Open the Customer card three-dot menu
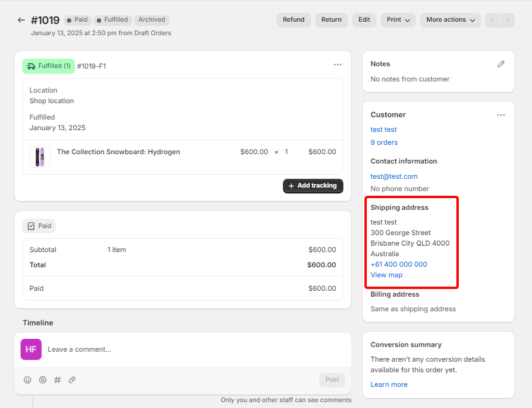The width and height of the screenshot is (532, 408). coord(501,115)
